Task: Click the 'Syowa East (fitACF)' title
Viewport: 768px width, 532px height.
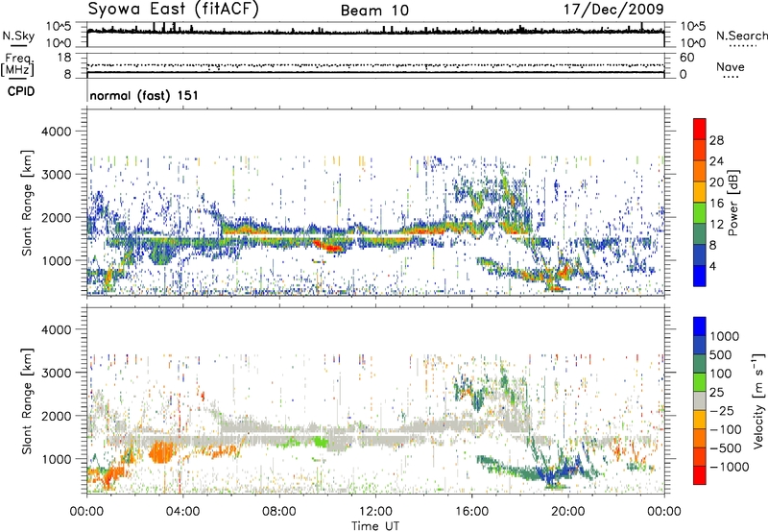Action: [173, 9]
